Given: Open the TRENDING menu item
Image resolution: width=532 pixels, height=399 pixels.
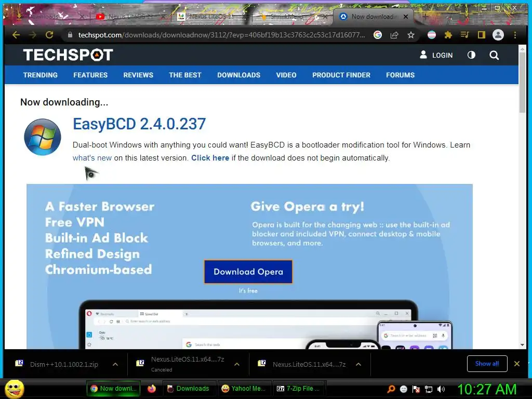Looking at the screenshot, I should point(41,75).
